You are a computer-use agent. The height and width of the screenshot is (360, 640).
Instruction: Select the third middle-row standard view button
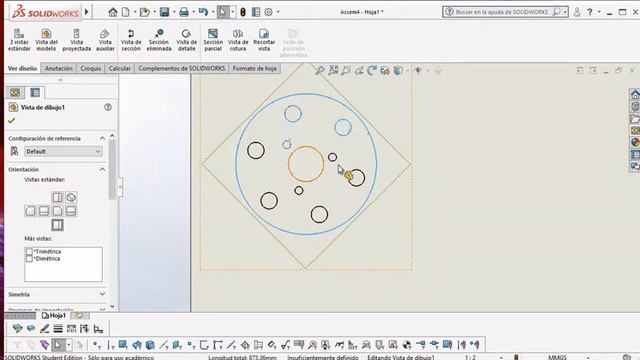[x=58, y=211]
